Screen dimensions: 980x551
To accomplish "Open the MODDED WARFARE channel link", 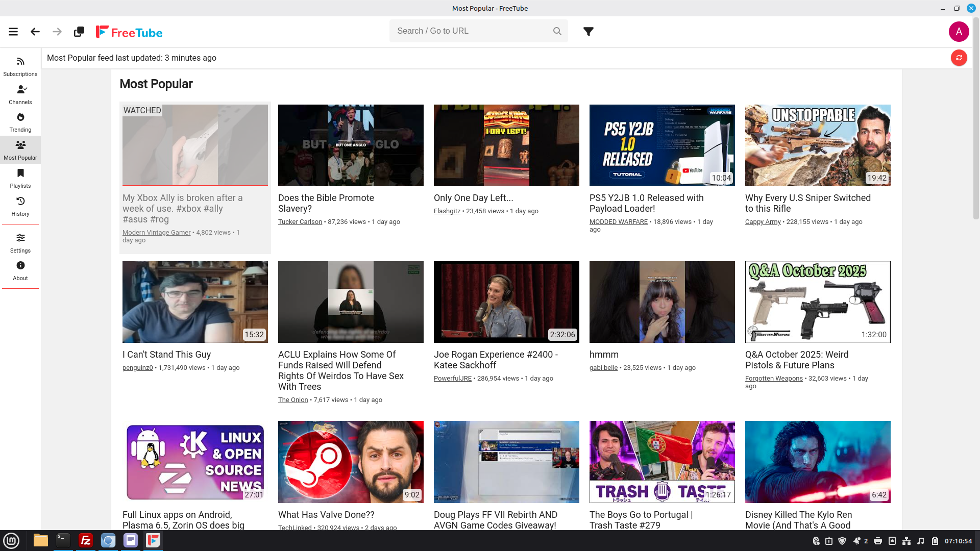I will 619,222.
